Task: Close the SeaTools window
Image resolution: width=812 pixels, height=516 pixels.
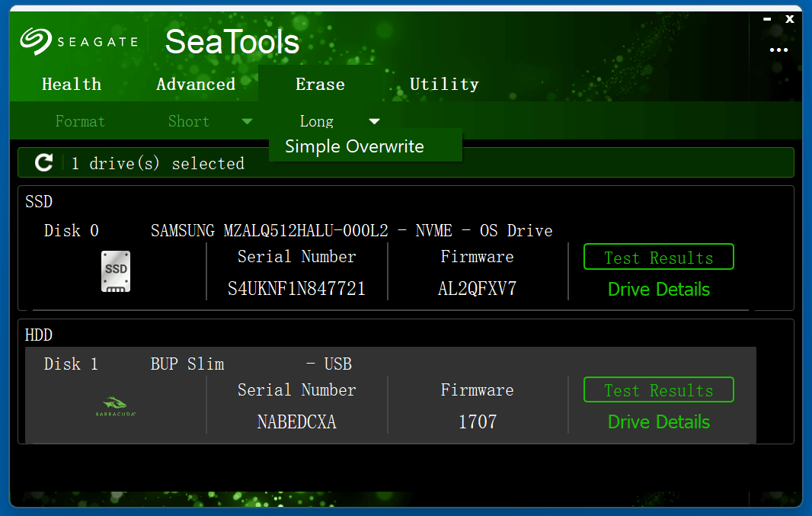Action: click(x=790, y=19)
